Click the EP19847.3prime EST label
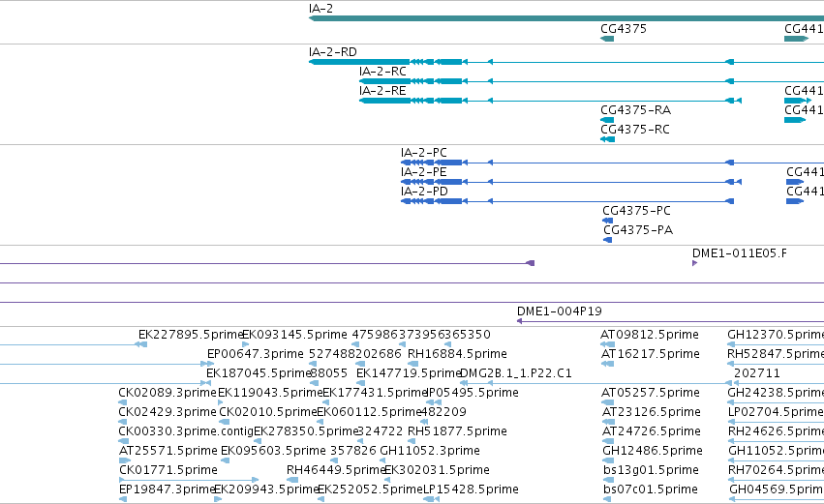This screenshot has height=504, width=824. coord(168,490)
